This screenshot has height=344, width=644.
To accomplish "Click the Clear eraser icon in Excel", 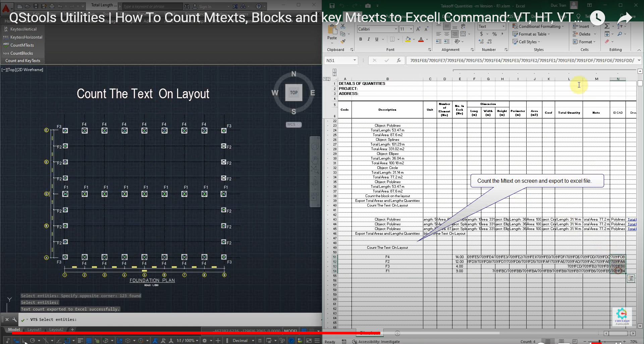I will click(x=607, y=42).
